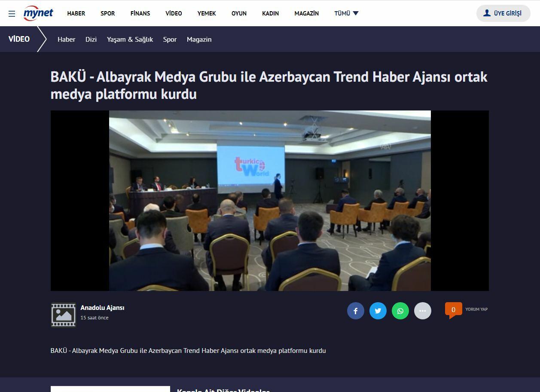
Task: Open the hamburger menu icon
Action: 12,13
